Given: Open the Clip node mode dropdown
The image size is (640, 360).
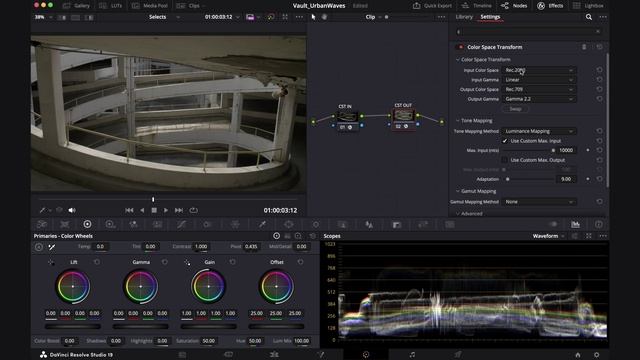Looking at the screenshot, I should tap(373, 17).
